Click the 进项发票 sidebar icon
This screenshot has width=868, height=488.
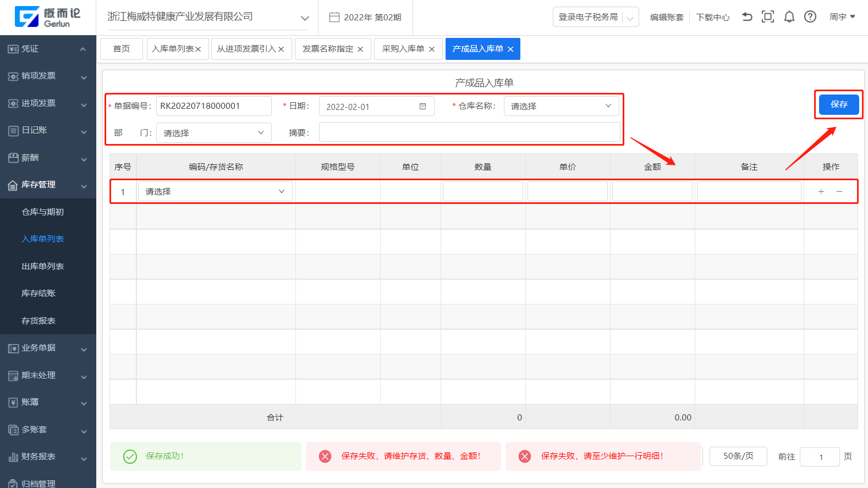(x=13, y=103)
